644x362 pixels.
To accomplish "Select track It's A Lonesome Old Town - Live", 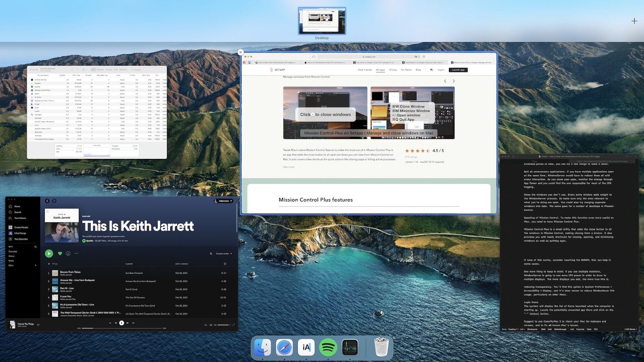I will pos(77,305).
